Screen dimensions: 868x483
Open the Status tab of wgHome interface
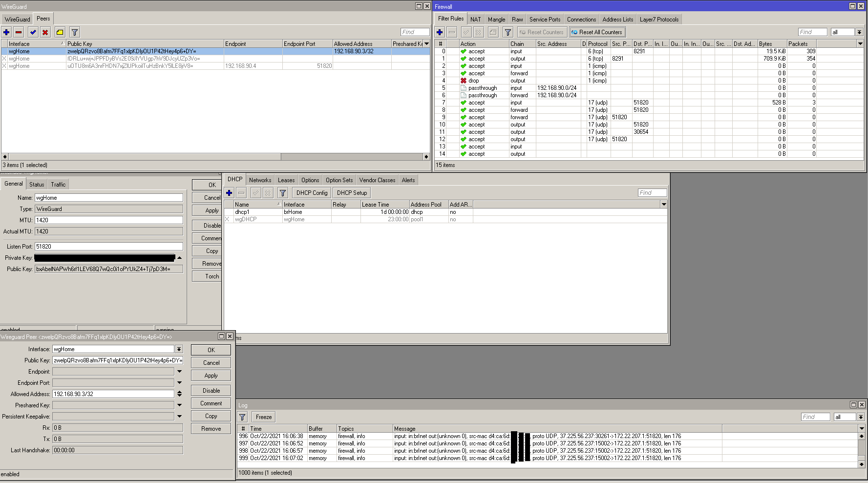[x=37, y=185]
